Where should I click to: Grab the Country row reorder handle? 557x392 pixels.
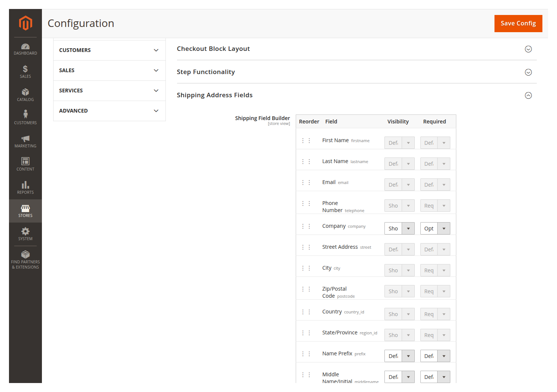tap(306, 312)
